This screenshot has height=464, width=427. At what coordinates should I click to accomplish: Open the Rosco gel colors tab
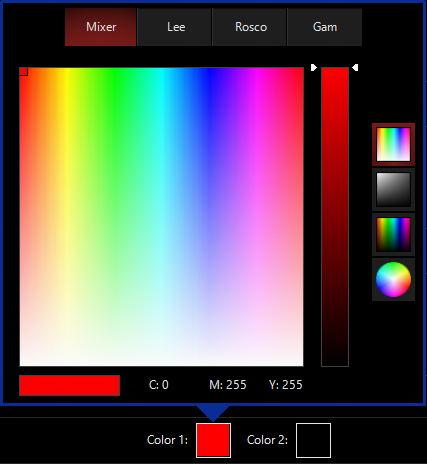(250, 27)
